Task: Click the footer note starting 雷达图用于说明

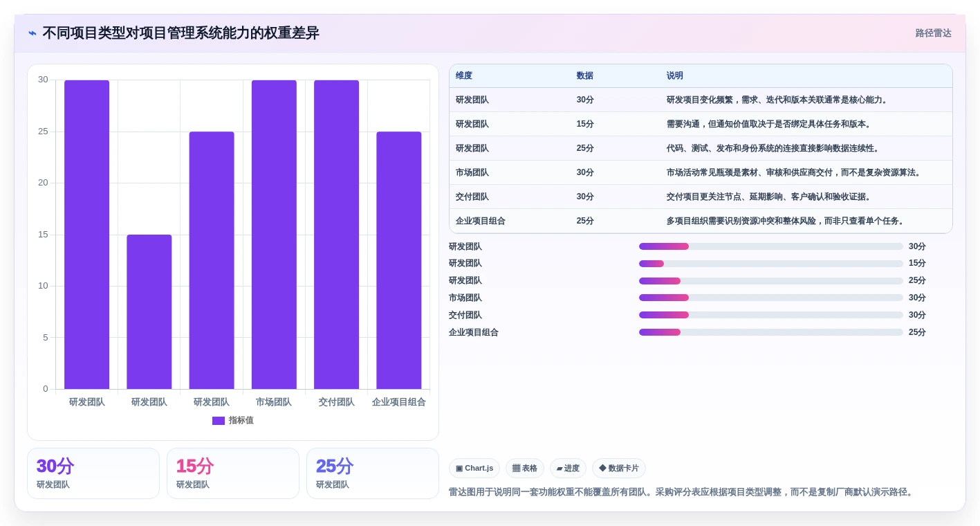Action: pos(681,492)
